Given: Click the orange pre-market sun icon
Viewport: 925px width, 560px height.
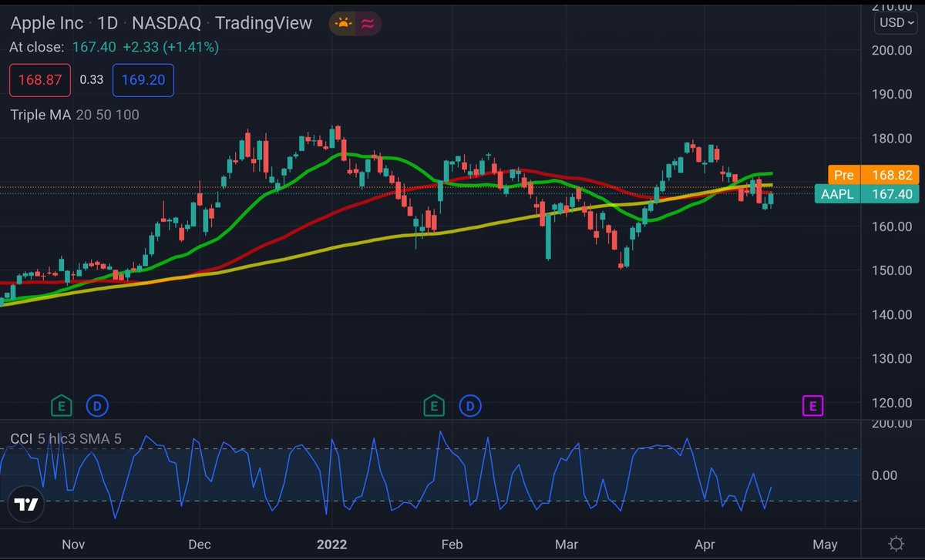Looking at the screenshot, I should 343,23.
